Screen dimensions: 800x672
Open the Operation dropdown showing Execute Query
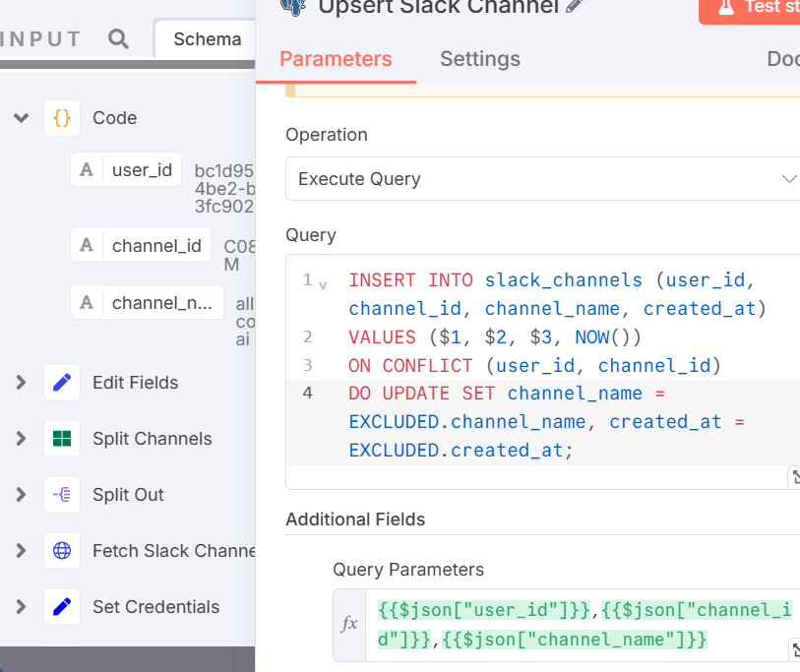click(x=542, y=179)
